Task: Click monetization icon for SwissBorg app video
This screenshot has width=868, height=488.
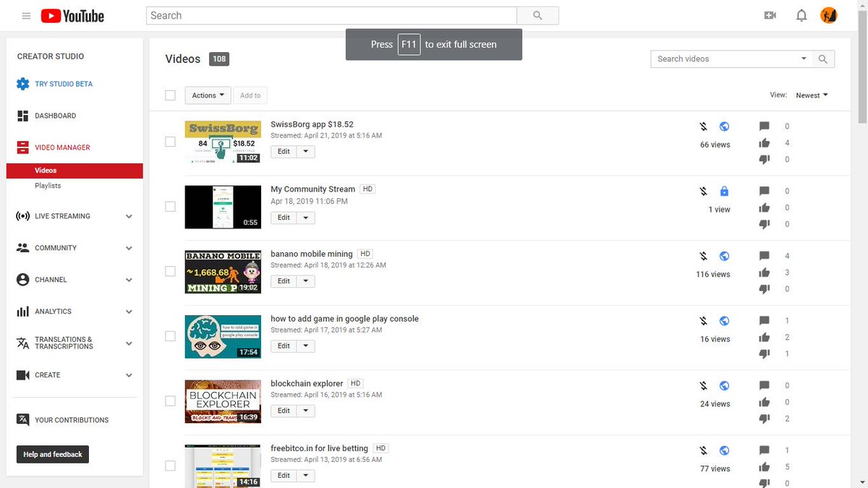Action: click(703, 127)
